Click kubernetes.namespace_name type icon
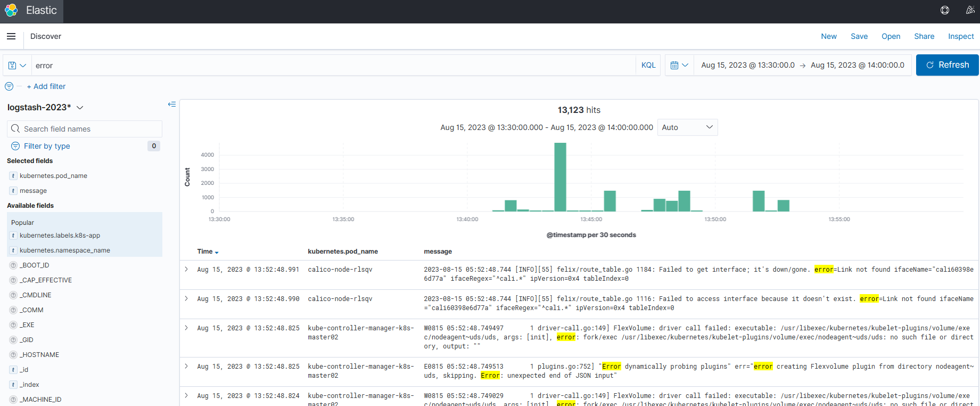Screen dimensions: 980x406 [x=13, y=250]
